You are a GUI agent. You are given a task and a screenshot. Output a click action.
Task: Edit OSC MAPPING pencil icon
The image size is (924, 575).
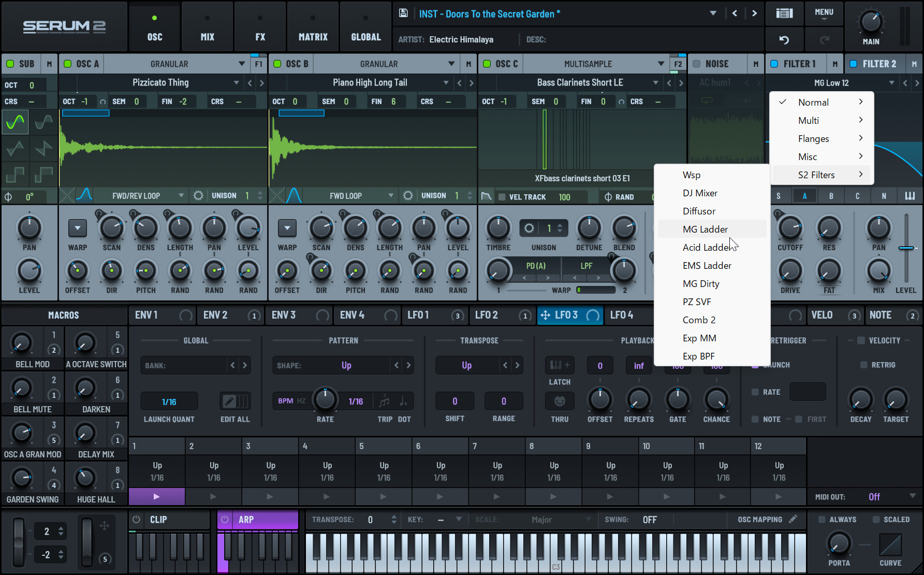click(x=793, y=519)
